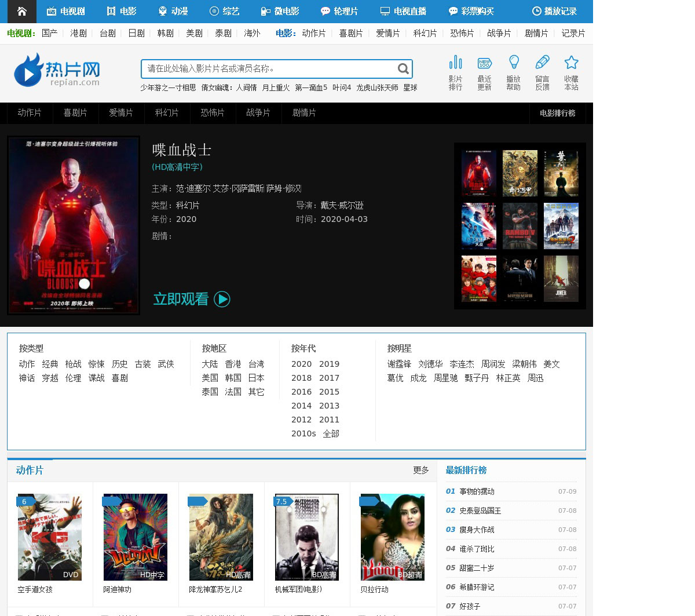
Task: Click the 国产 TV category link
Action: [50, 33]
